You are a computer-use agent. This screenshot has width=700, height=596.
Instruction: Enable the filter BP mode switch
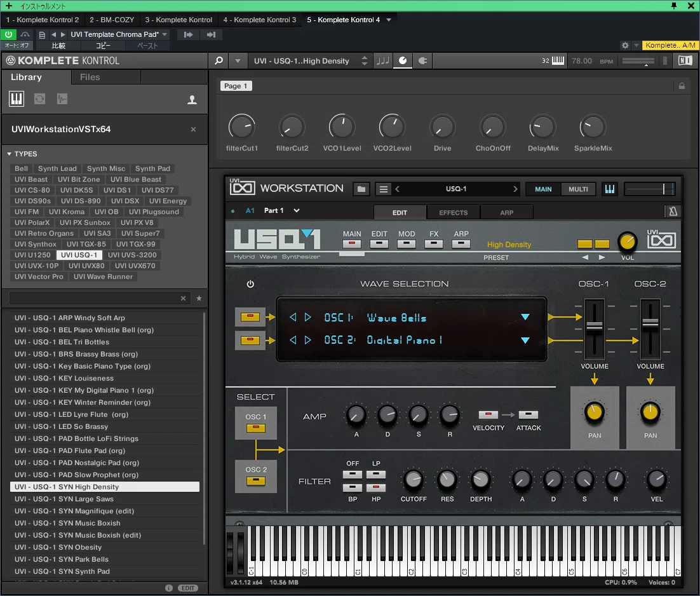tap(353, 487)
